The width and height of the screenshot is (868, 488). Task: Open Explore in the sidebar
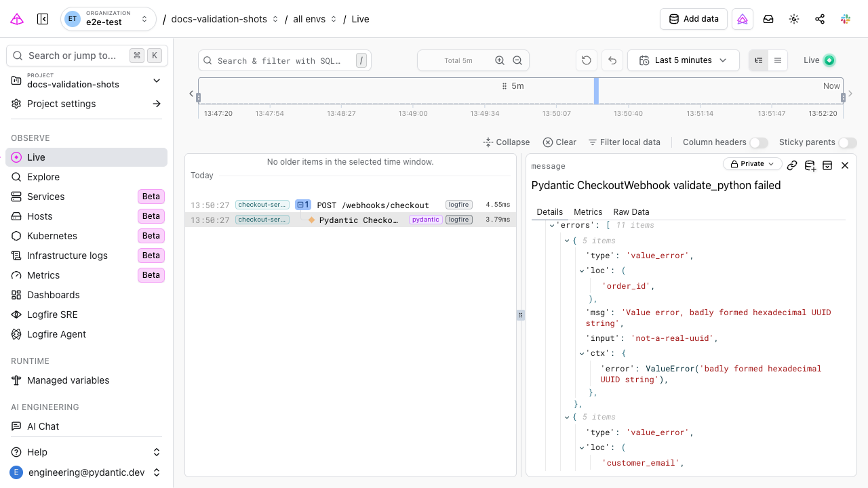[87, 177]
